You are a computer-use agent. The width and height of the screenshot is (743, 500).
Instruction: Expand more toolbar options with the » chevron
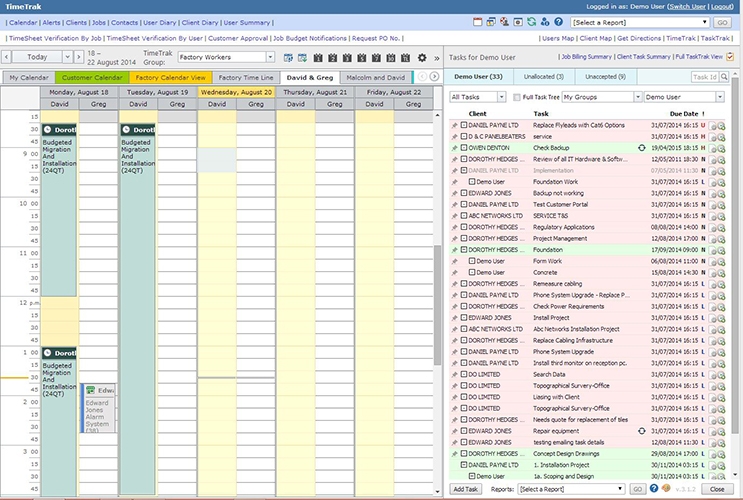436,58
